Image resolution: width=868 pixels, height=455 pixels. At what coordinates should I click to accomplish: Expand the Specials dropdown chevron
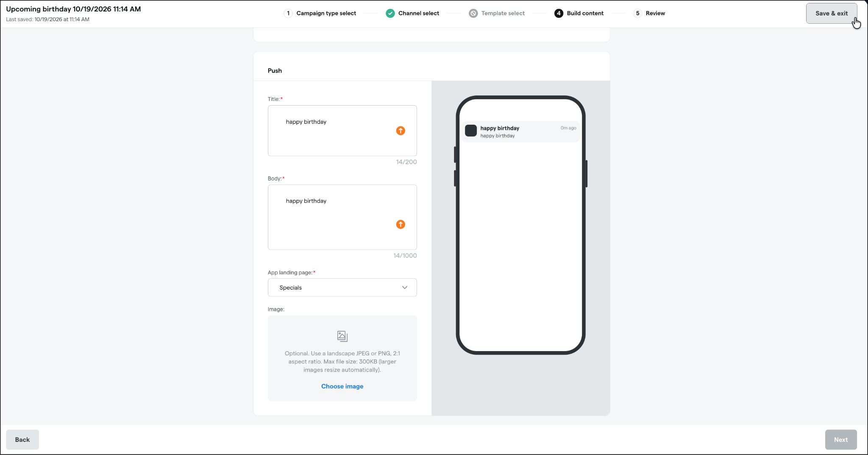(405, 288)
